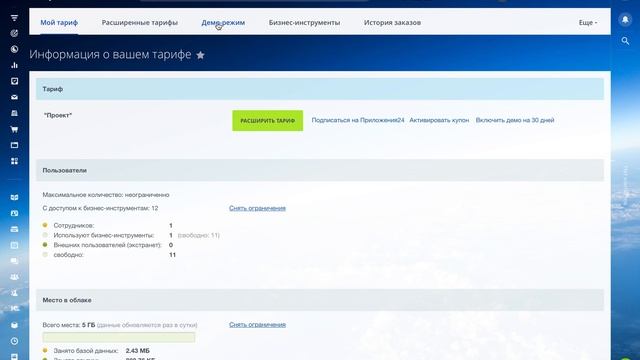640x360 pixels.
Task: Click 'Снять ограничения' link in Пользователи section
Action: pos(258,208)
